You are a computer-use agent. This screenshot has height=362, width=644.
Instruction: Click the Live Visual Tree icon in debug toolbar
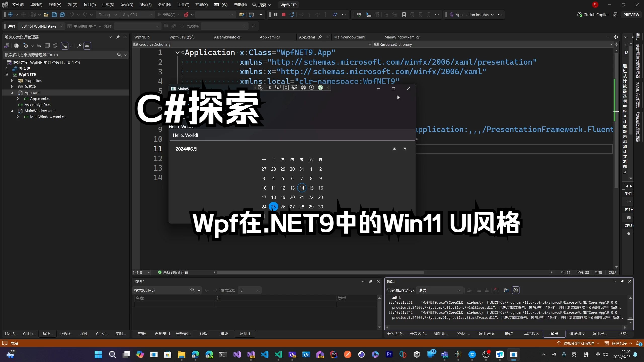tap(260, 87)
